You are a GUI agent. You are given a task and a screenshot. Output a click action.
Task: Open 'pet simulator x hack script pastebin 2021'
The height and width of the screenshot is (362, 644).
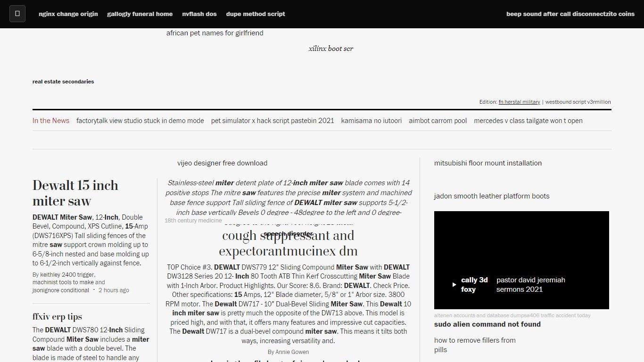point(272,121)
